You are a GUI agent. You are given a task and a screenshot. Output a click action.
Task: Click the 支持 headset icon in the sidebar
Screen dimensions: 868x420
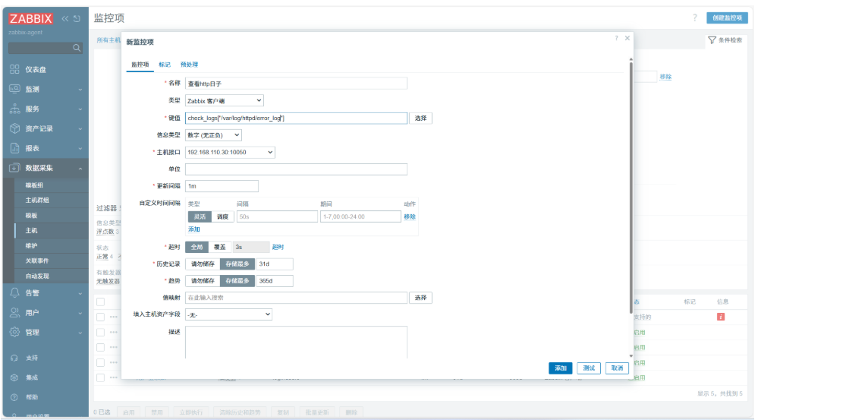tap(15, 358)
